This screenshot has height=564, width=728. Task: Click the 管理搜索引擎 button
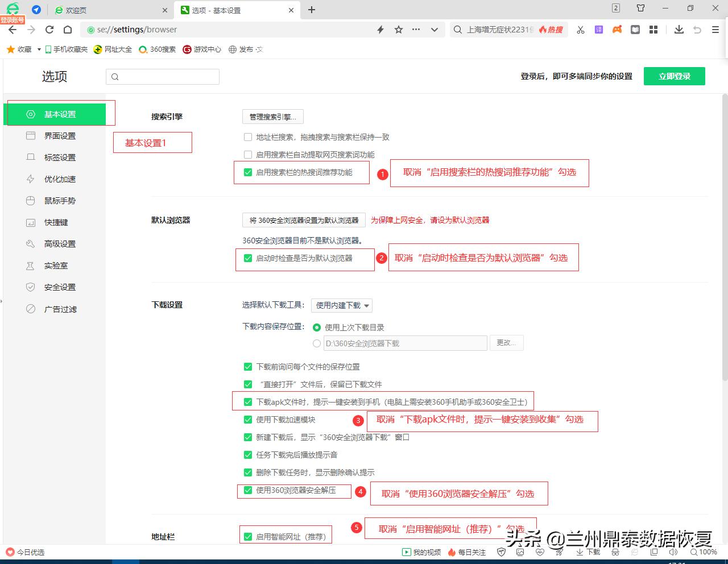tap(272, 117)
